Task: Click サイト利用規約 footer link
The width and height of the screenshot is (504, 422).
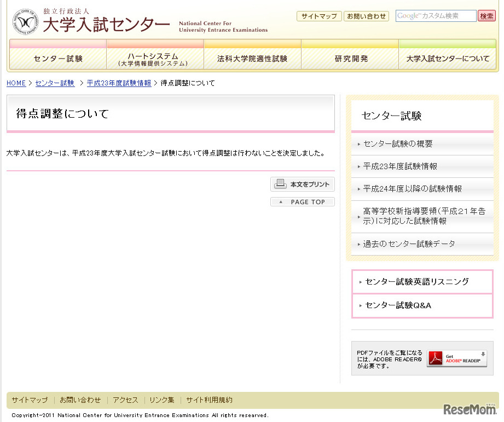Action: pyautogui.click(x=209, y=400)
